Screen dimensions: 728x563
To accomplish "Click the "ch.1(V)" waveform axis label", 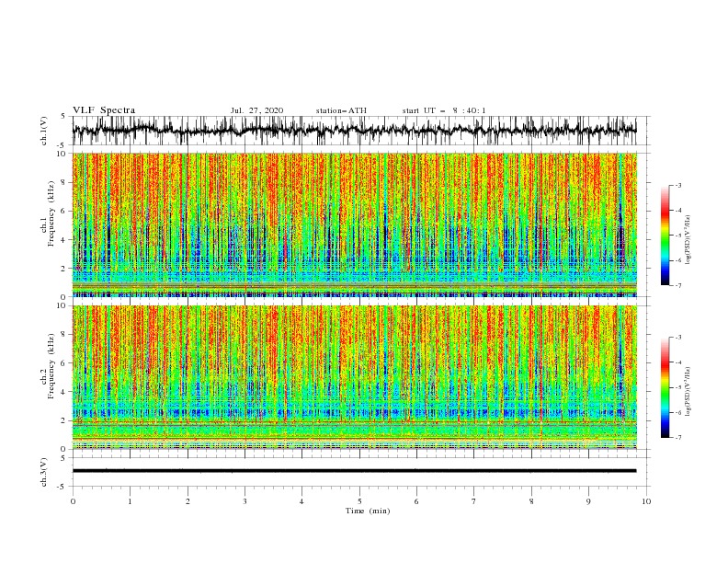I will pos(44,131).
